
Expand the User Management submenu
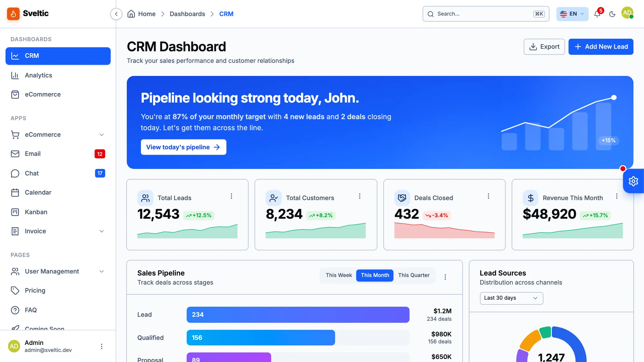tap(101, 271)
